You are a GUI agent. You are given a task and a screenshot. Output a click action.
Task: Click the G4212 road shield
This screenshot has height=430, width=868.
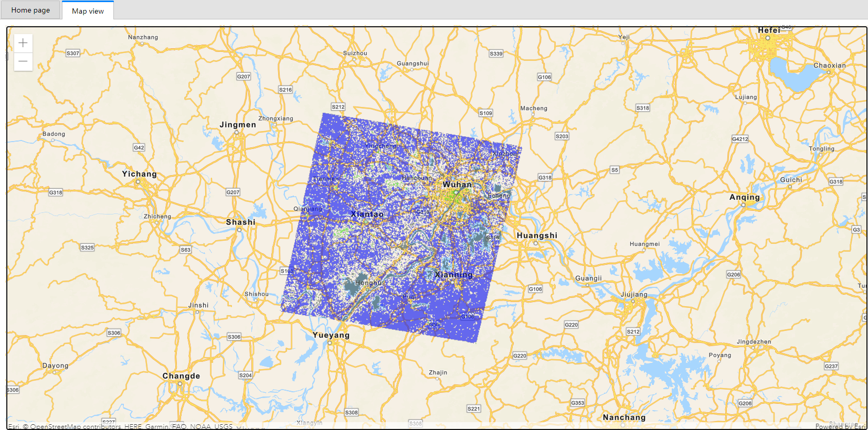740,139
